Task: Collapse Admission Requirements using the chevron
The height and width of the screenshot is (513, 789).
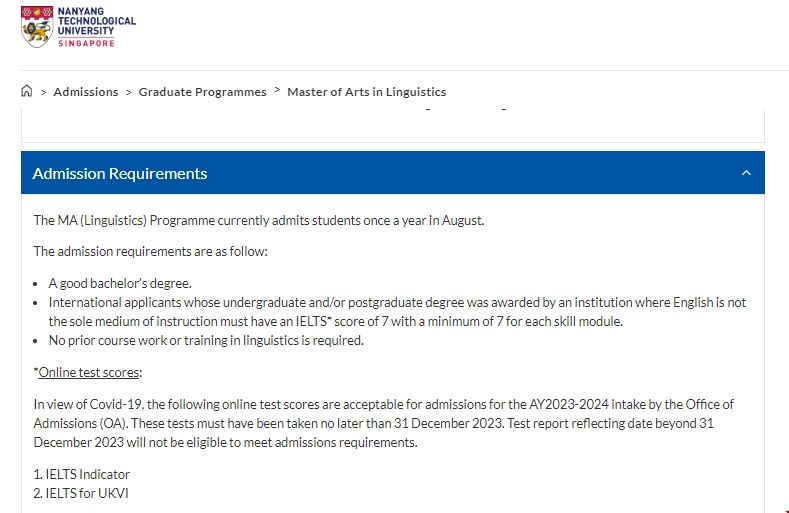Action: click(746, 173)
